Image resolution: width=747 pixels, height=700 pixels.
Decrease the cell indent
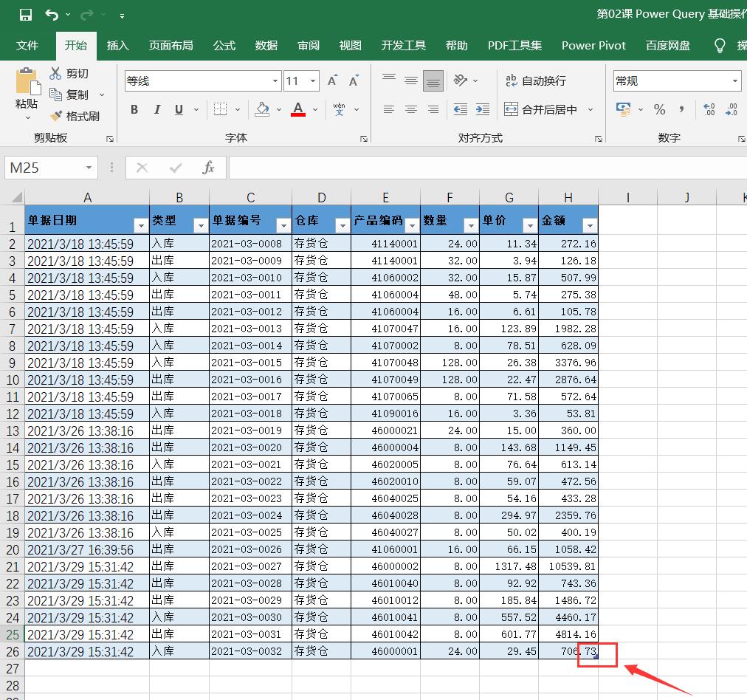460,109
